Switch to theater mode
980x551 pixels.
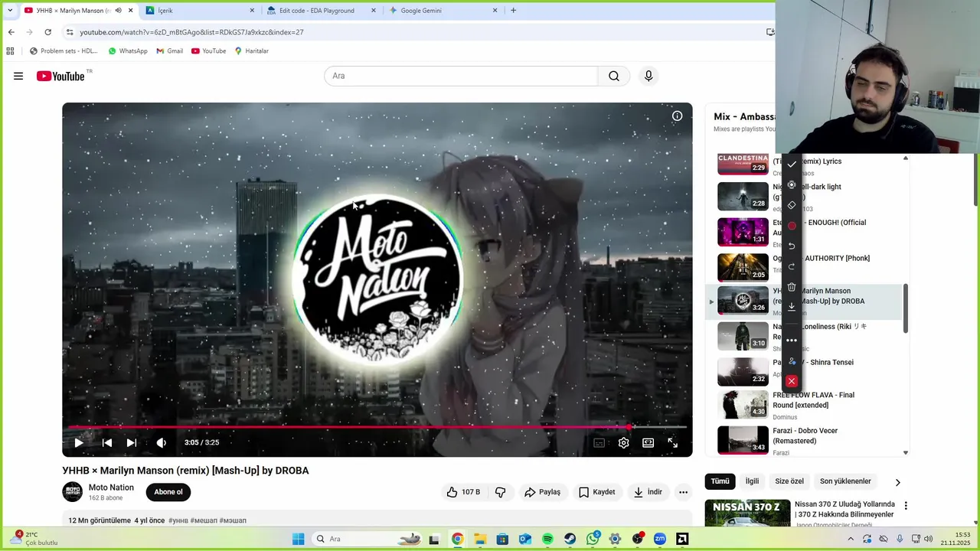(x=648, y=442)
